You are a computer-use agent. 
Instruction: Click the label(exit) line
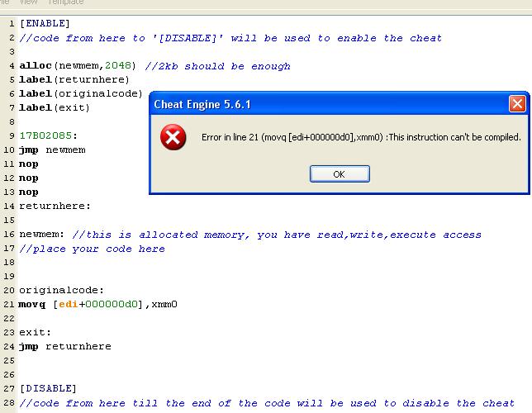tap(55, 107)
